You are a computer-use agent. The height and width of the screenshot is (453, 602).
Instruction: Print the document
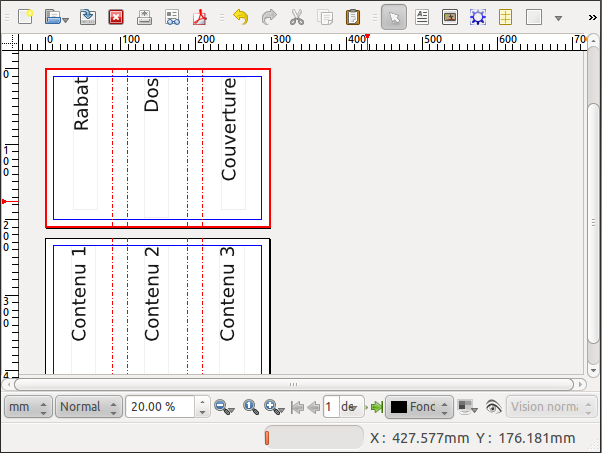pyautogui.click(x=144, y=17)
